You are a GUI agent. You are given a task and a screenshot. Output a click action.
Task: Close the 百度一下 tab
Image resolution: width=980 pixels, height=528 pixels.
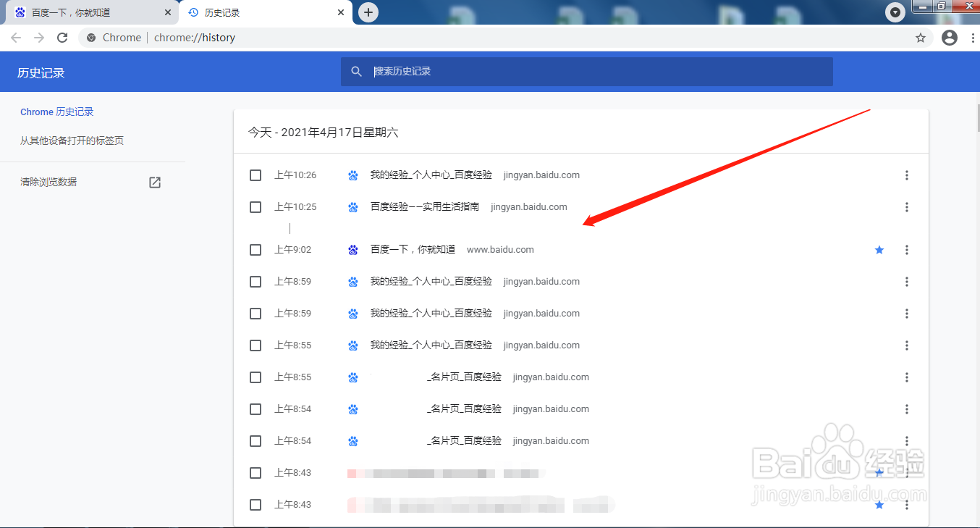167,12
